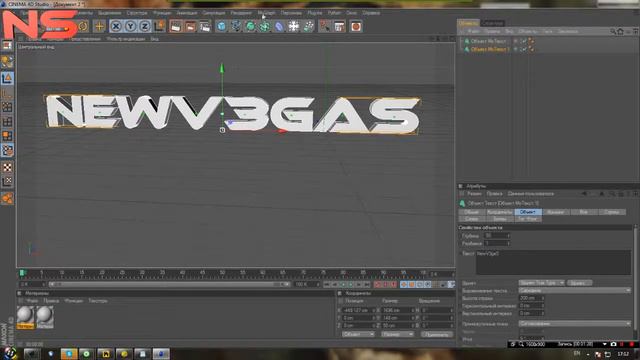
Task: Open the green array modeling objects icon
Action: pyautogui.click(x=264, y=27)
